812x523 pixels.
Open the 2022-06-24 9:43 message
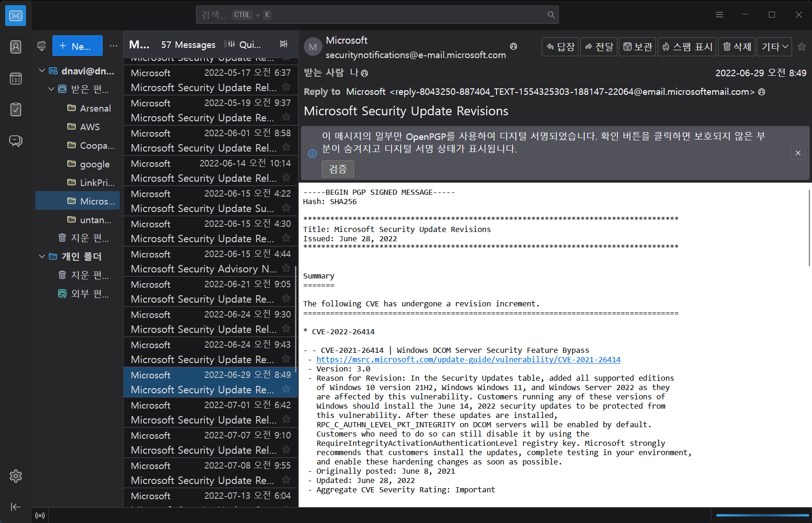click(210, 352)
